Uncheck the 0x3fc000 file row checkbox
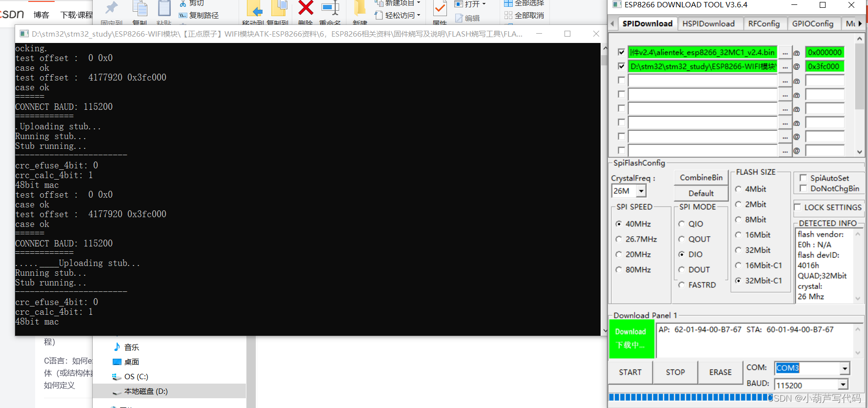The width and height of the screenshot is (868, 408). (x=621, y=66)
